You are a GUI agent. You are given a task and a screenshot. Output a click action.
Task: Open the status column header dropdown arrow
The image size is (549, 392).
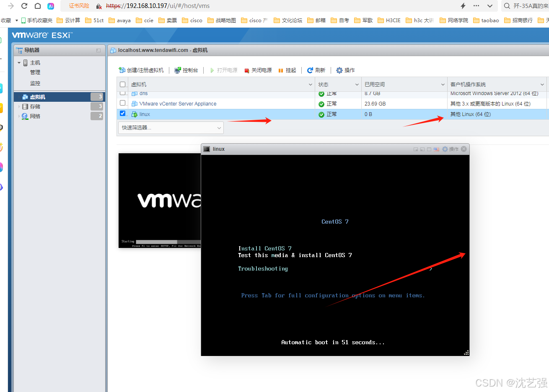tap(357, 85)
